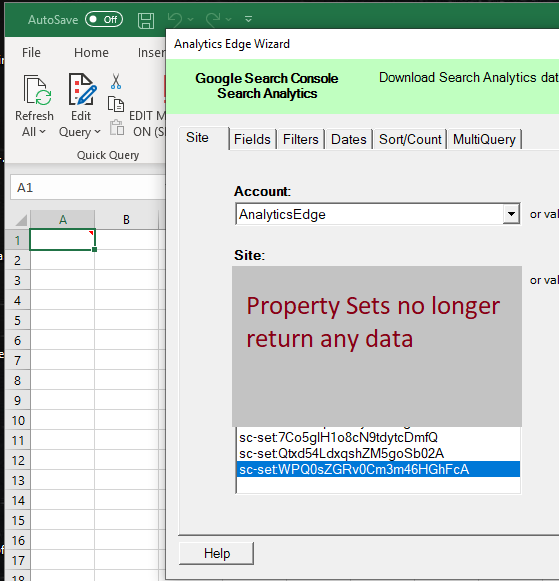Open Customize Quick Access Toolbar menu
The width and height of the screenshot is (559, 581).
pos(249,19)
